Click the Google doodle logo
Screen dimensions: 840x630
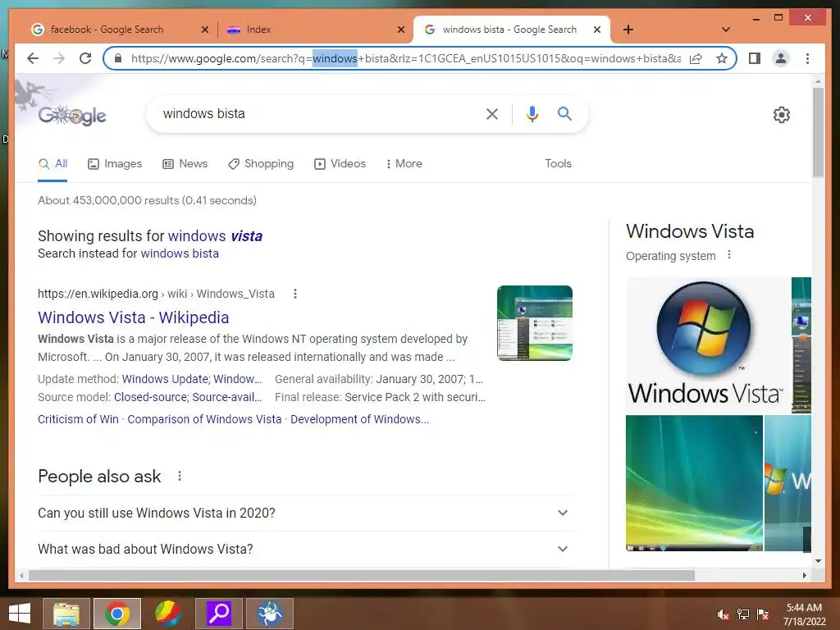click(x=72, y=114)
